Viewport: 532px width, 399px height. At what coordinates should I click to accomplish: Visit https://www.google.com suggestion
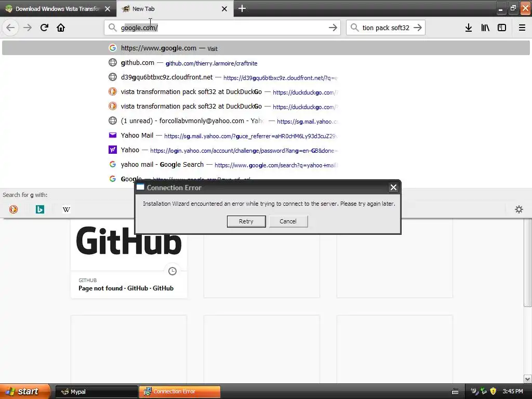click(265, 48)
